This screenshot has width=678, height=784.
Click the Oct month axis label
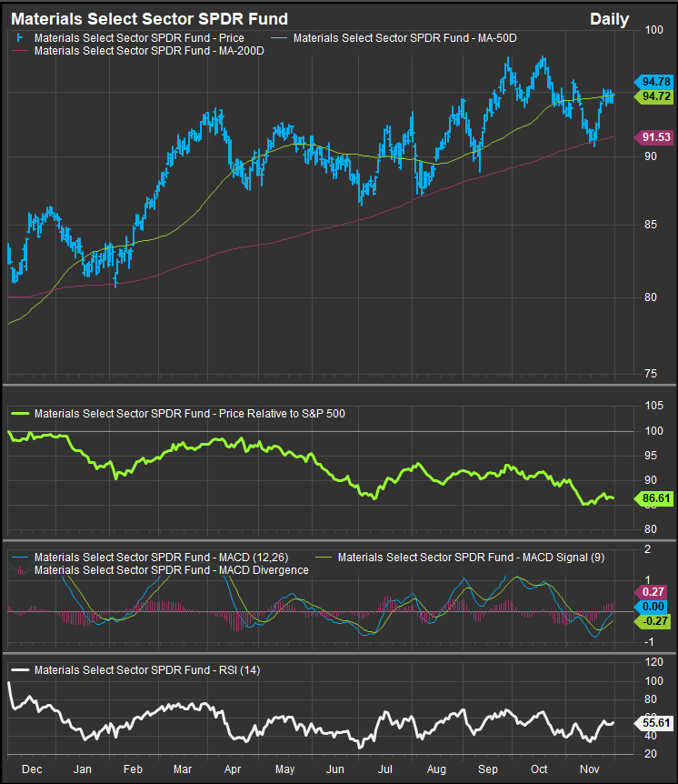pos(539,769)
